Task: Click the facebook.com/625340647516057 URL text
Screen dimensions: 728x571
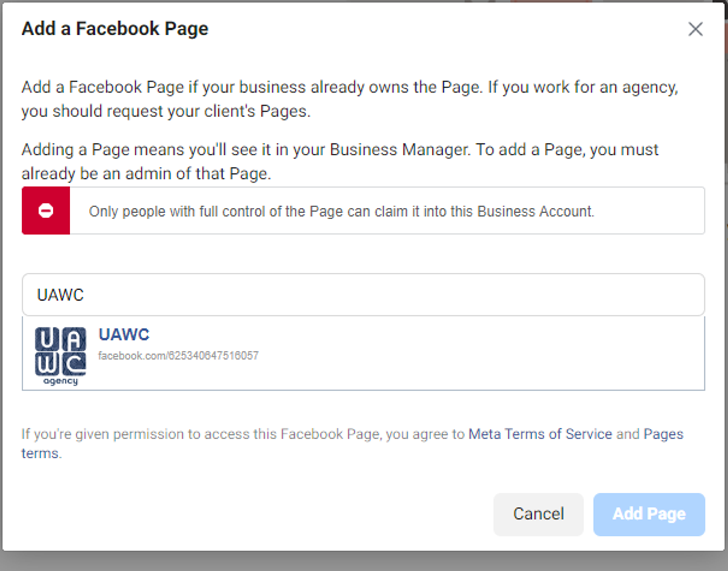Action: pyautogui.click(x=178, y=356)
